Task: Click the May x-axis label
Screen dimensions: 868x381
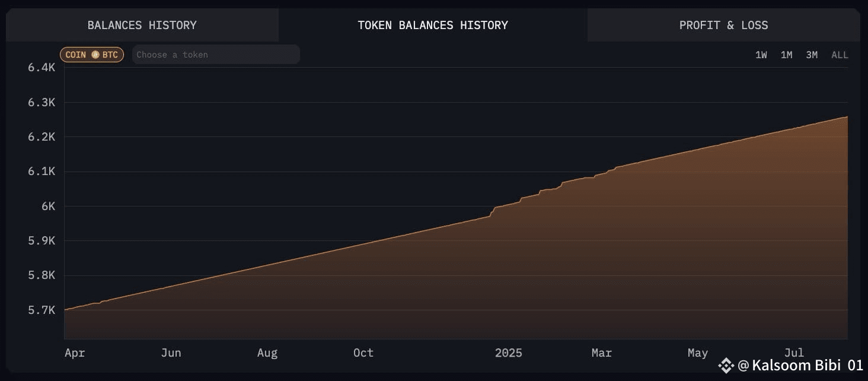Action: [x=698, y=353]
